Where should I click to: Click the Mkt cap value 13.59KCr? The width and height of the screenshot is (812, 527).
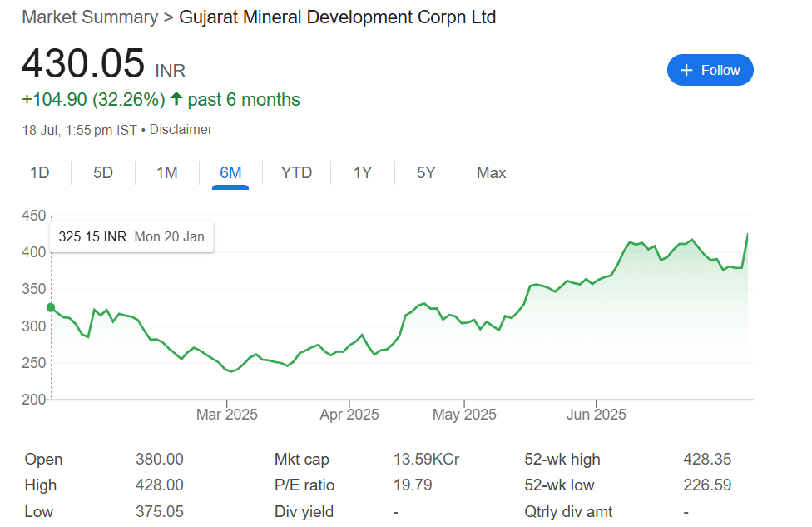click(426, 459)
